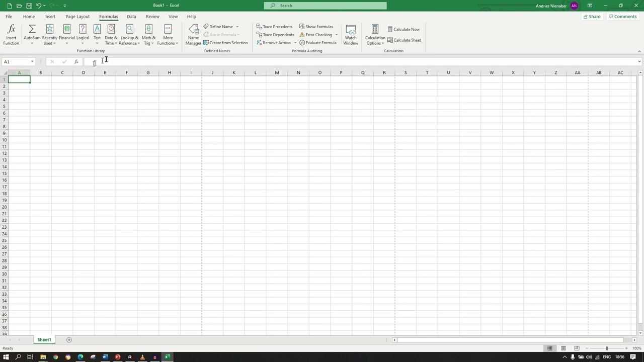
Task: Expand the More Functions dropdown
Action: point(168,34)
